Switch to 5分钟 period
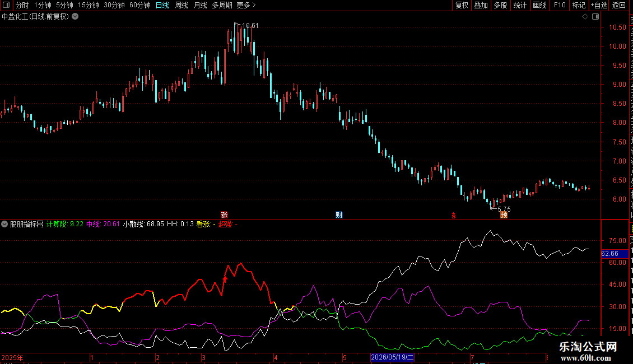 [64, 5]
